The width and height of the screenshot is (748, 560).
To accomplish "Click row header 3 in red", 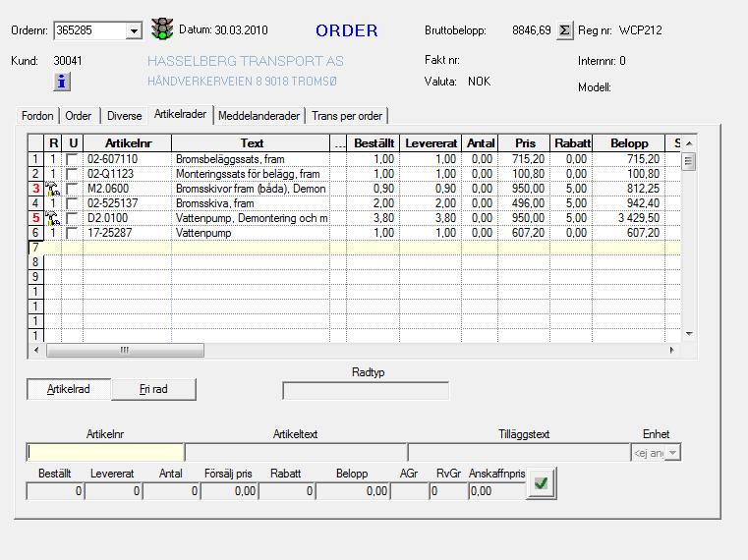I will (x=35, y=189).
